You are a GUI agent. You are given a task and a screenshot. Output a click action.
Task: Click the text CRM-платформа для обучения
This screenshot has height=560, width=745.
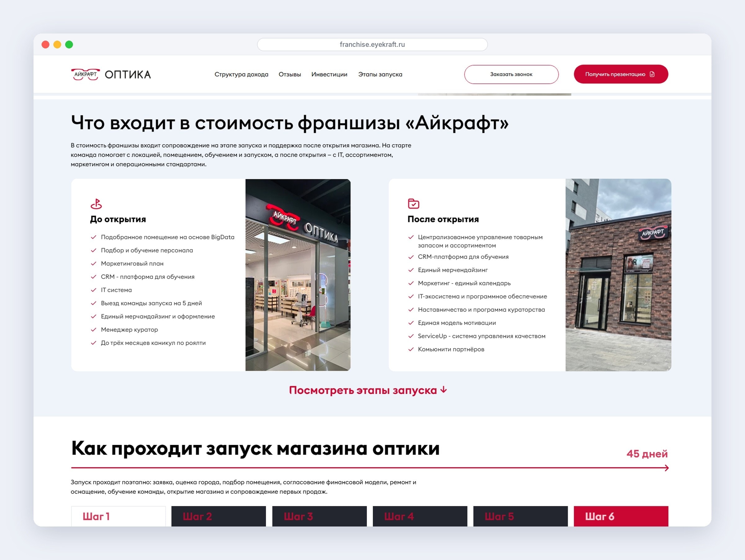click(x=463, y=257)
